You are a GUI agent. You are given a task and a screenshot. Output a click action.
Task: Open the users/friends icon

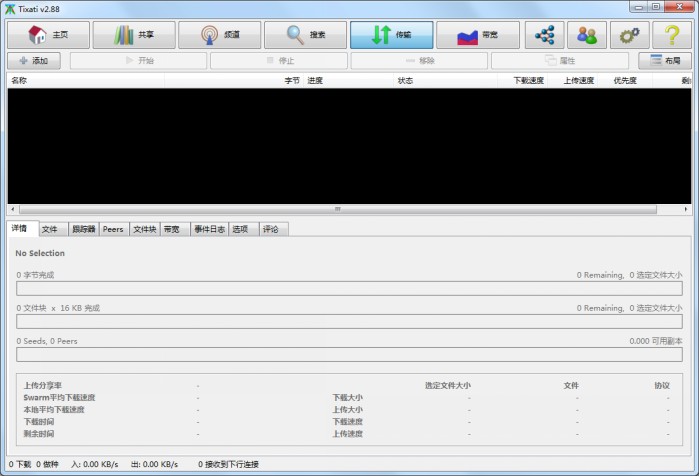click(x=587, y=35)
